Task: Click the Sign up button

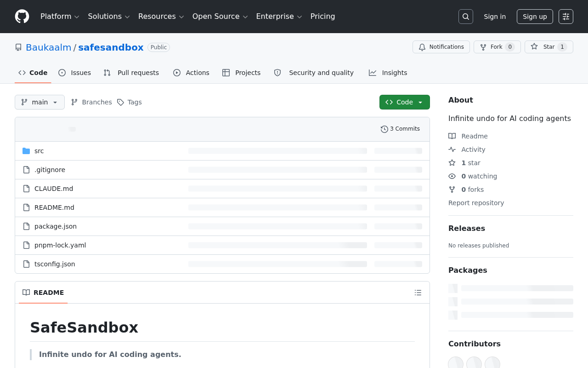Action: point(535,17)
